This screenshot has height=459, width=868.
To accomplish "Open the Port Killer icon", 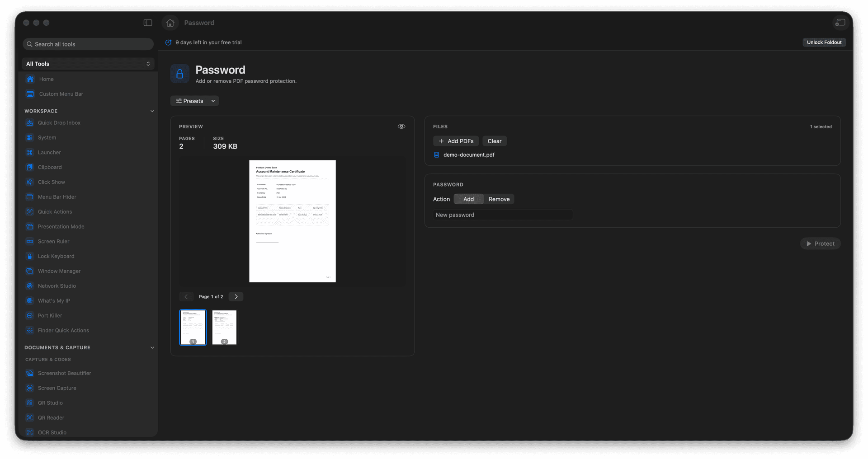I will point(30,316).
